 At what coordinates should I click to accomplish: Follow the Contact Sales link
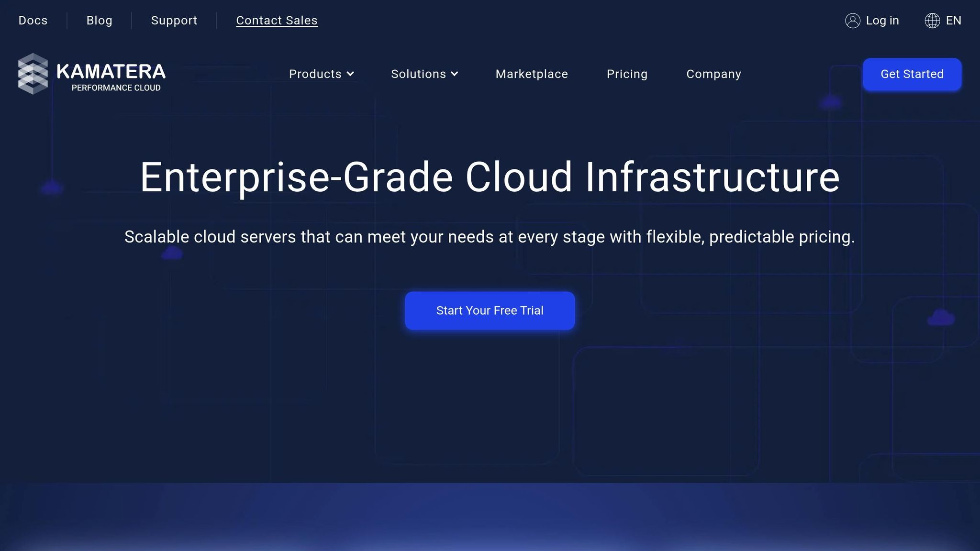277,21
